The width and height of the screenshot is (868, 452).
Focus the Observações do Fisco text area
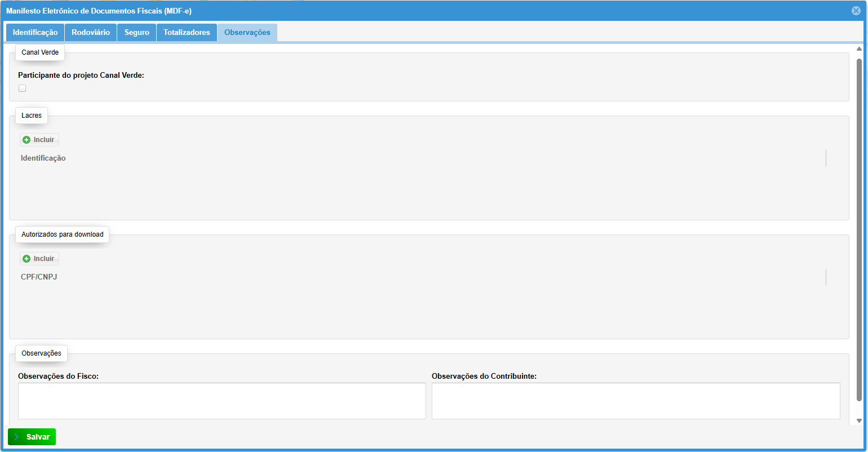point(222,401)
